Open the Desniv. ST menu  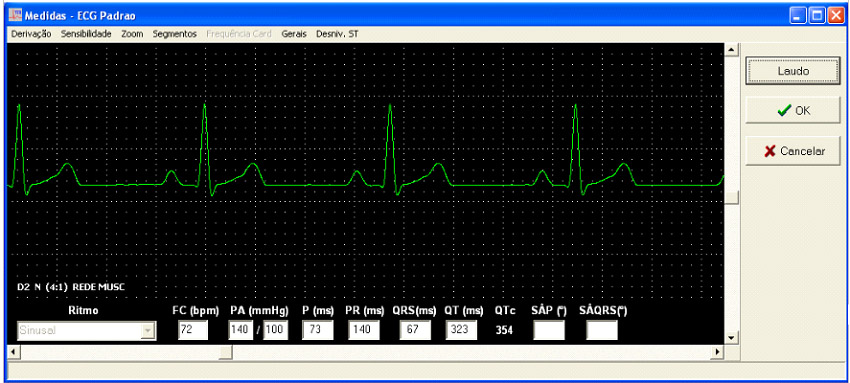(x=337, y=34)
